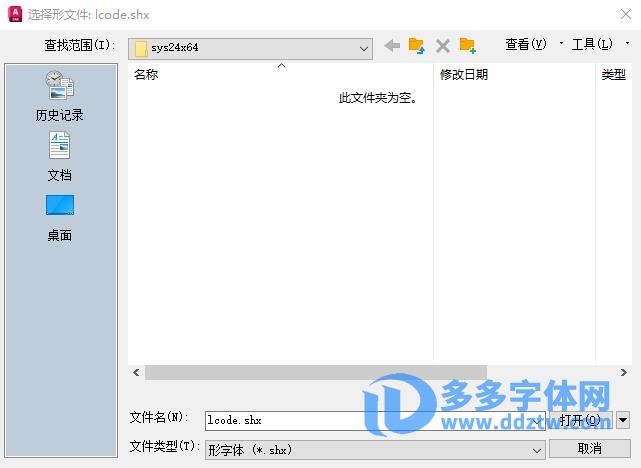Screen dimensions: 641x468
Task: Expand the 查找范围 sys24x64 folder dropdown
Action: tap(364, 47)
